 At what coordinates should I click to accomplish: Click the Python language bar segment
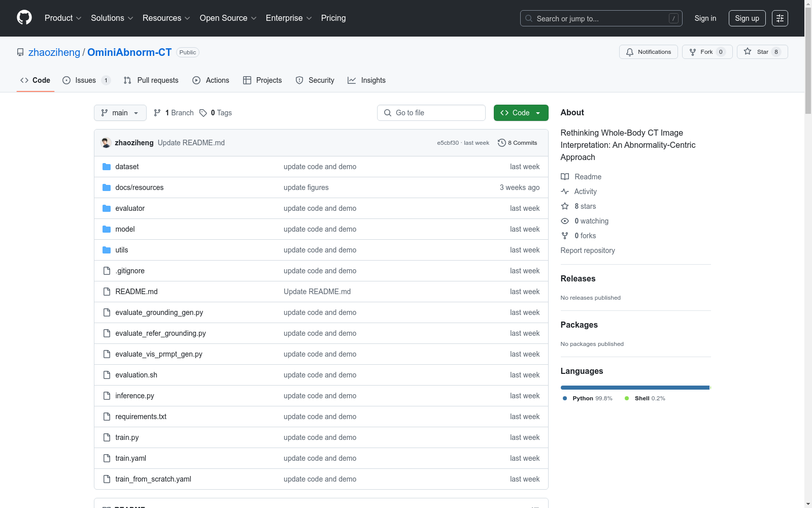pos(635,388)
